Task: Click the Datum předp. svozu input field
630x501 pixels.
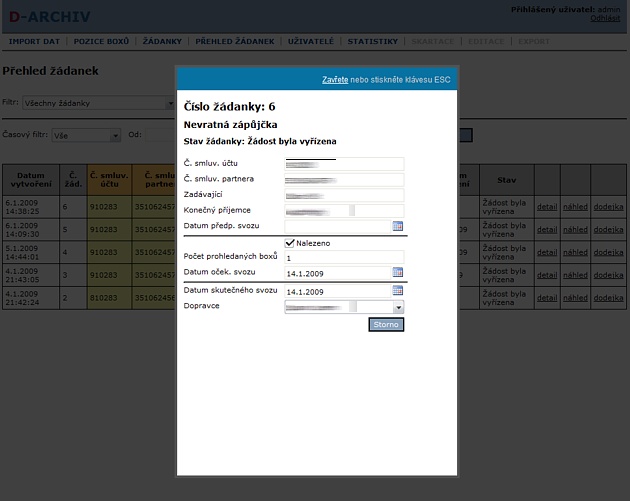Action: [338, 227]
